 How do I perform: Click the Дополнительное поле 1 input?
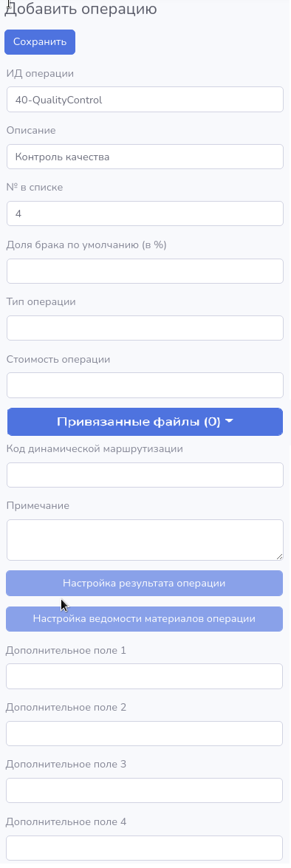145,677
